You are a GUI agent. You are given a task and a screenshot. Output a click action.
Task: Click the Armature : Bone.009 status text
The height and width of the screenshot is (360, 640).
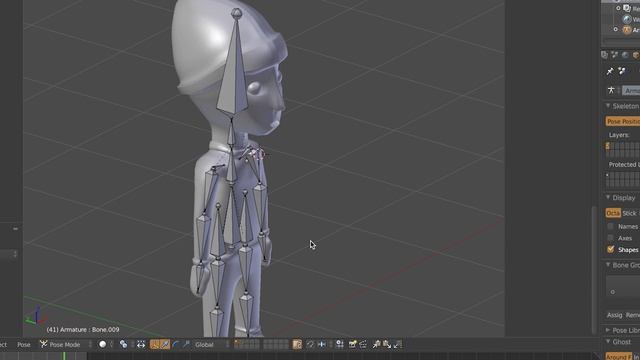coord(83,329)
